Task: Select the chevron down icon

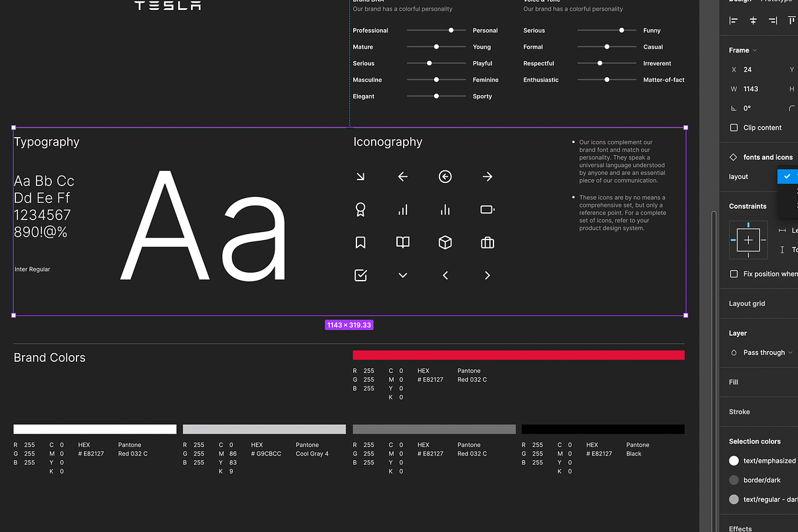Action: point(403,275)
